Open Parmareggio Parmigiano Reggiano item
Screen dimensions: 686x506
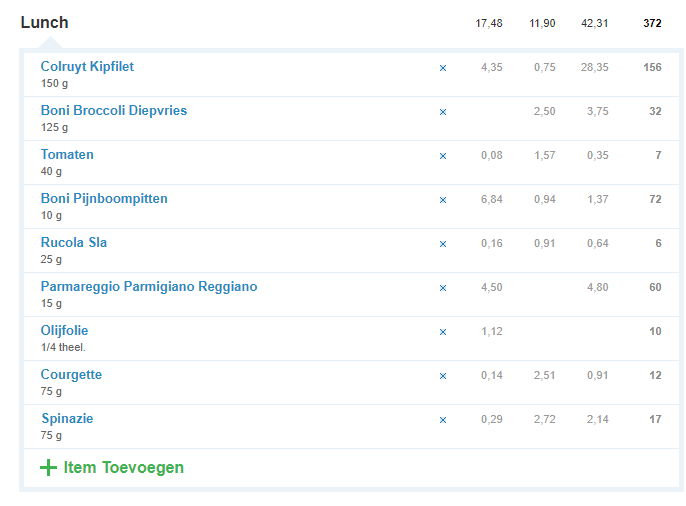pyautogui.click(x=148, y=287)
